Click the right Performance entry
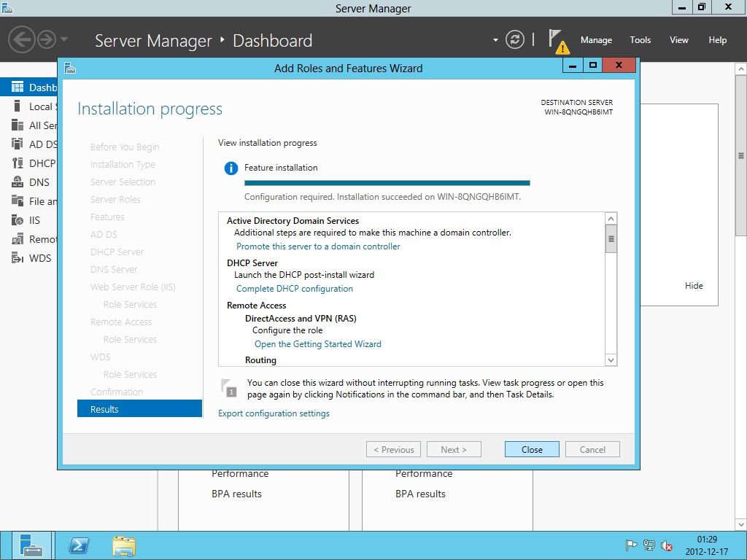Viewport: 747px width, 560px height. [x=424, y=474]
